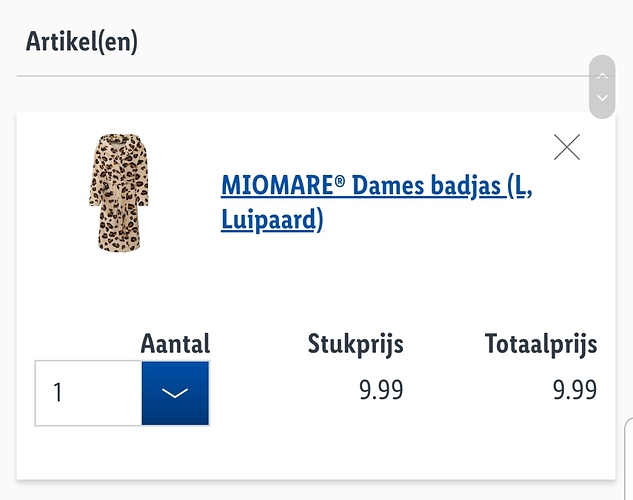The height and width of the screenshot is (500, 633).
Task: Click the grey scroll control pill
Action: [602, 87]
